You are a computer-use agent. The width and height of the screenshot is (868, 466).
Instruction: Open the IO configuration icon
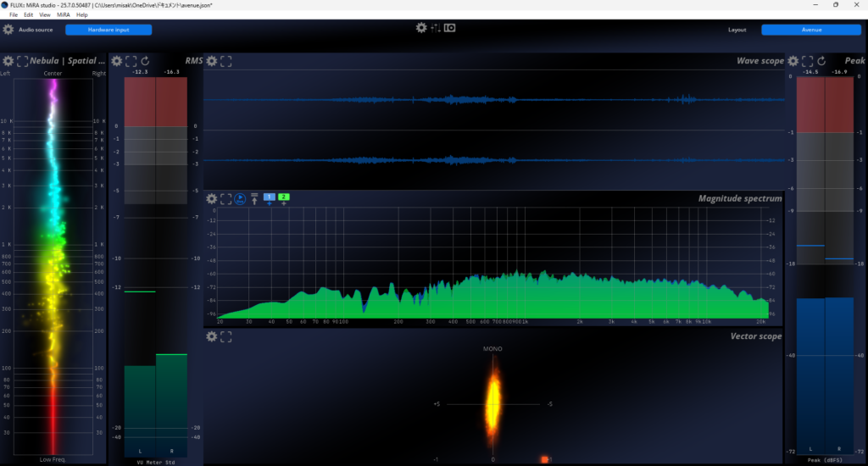coord(450,28)
